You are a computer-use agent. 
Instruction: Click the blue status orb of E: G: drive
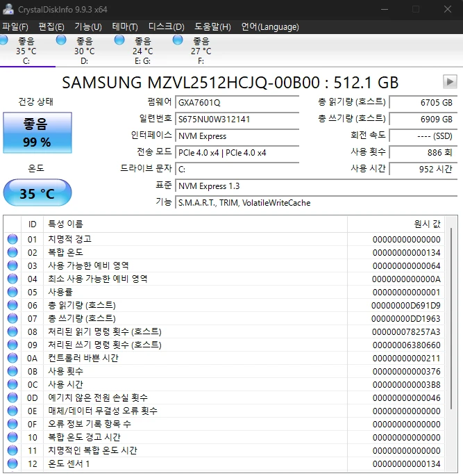119,40
